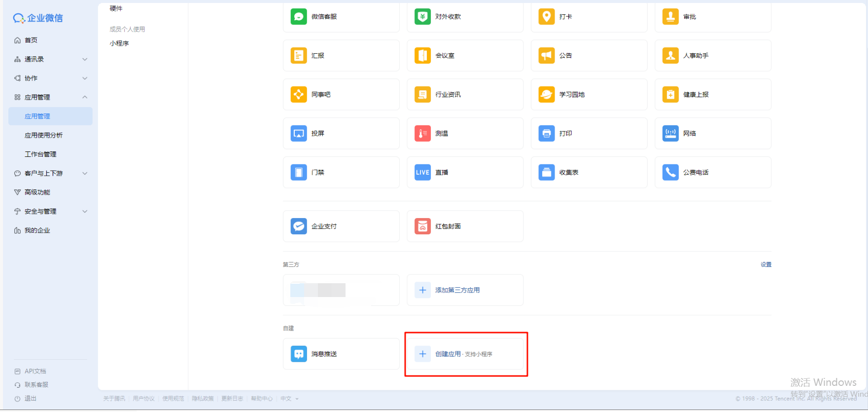Click the 对外收款 payment icon
The width and height of the screenshot is (868, 412).
point(422,17)
